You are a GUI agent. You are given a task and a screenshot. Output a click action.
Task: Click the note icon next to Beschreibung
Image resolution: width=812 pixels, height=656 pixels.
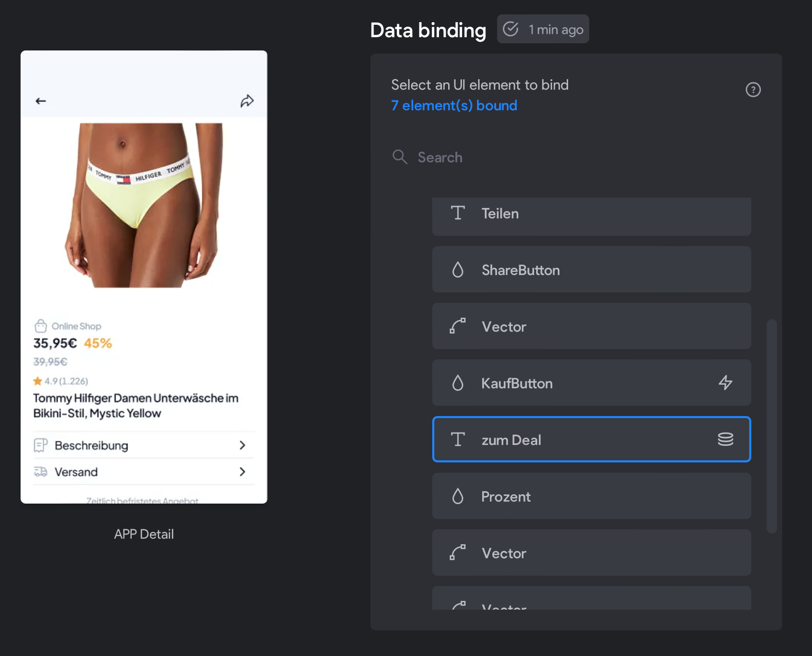click(x=41, y=445)
